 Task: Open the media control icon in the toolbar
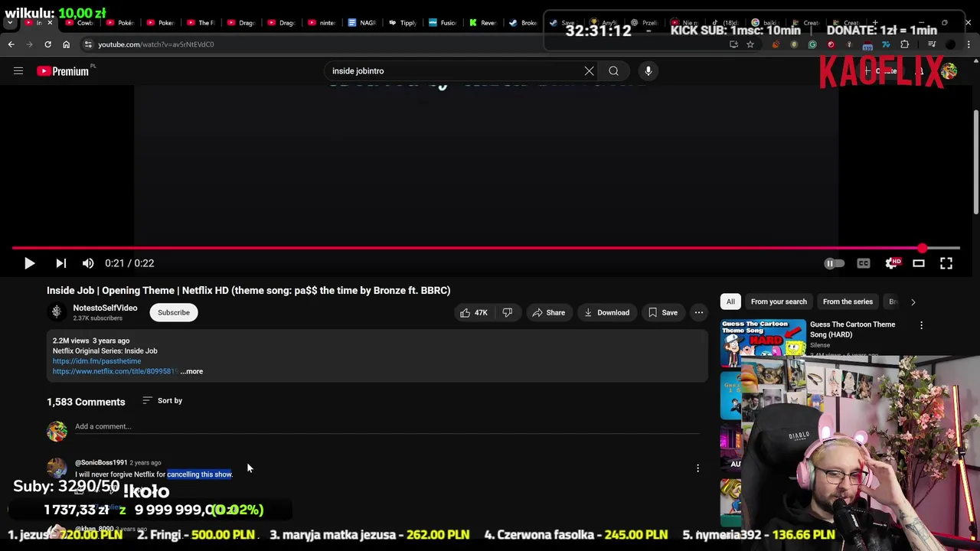click(x=932, y=44)
